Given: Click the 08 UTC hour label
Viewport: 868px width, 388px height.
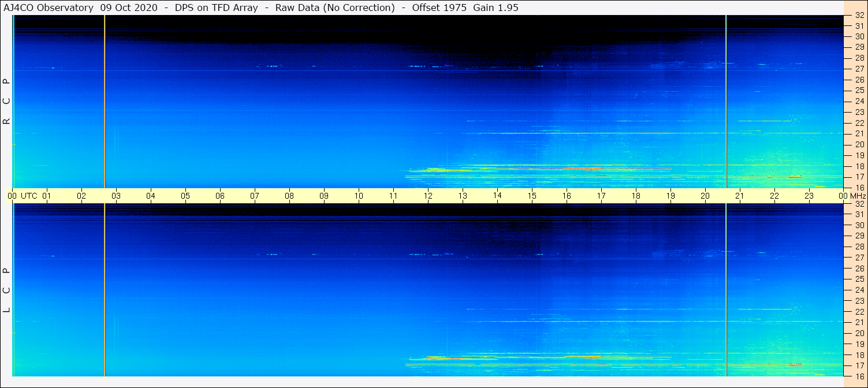Looking at the screenshot, I should click(x=289, y=196).
